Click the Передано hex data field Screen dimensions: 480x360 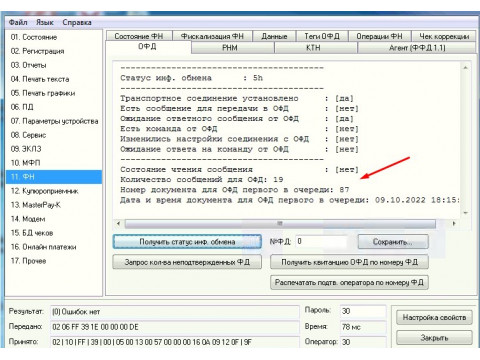coord(175,327)
